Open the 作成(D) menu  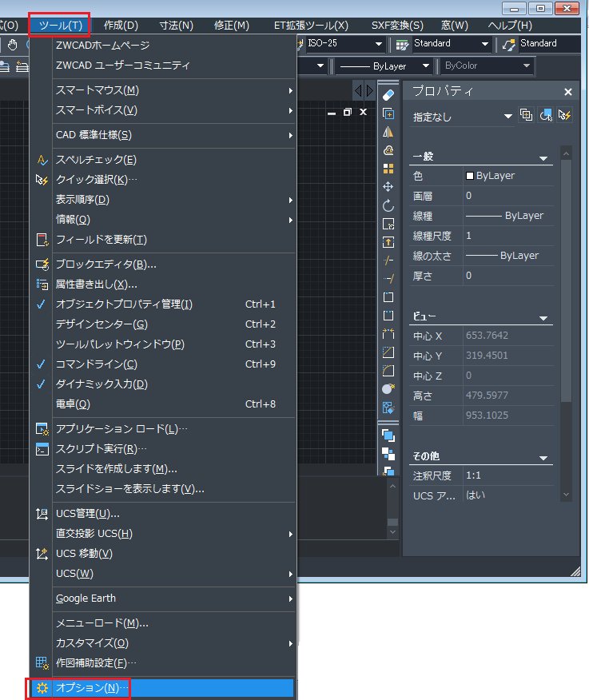121,26
